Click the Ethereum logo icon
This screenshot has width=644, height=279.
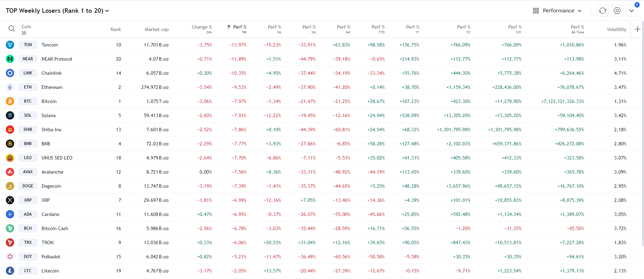[x=10, y=87]
